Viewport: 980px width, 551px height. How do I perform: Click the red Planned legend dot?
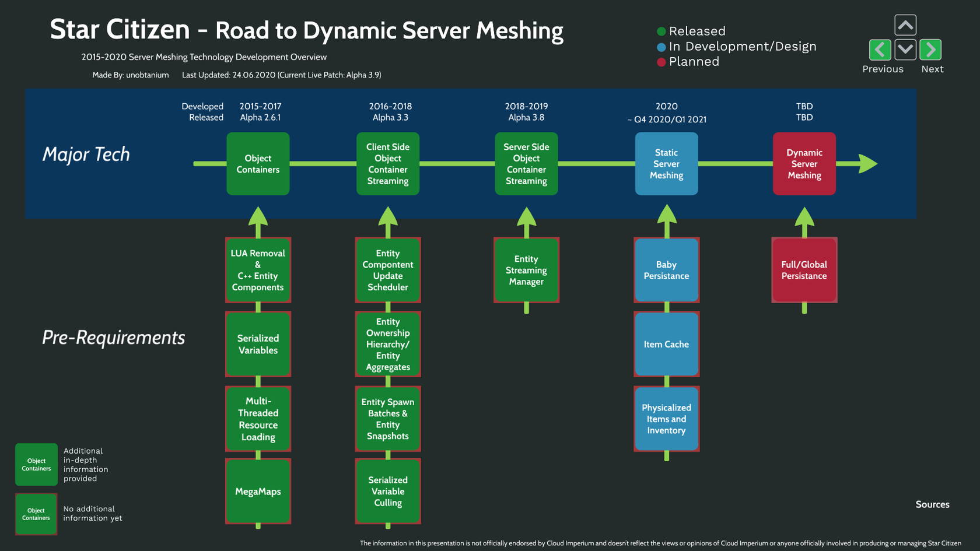pyautogui.click(x=661, y=62)
